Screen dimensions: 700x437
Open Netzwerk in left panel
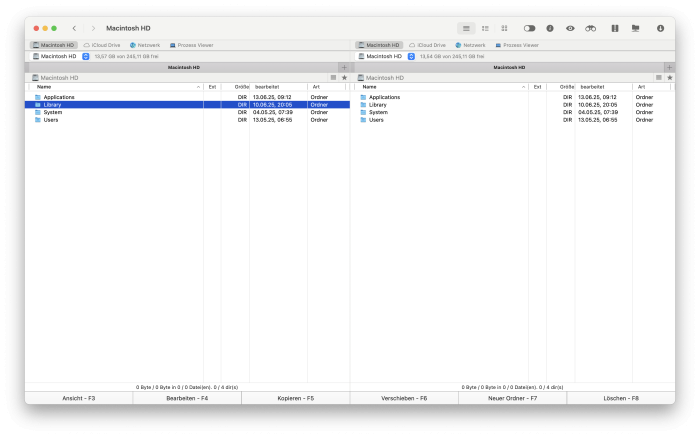pyautogui.click(x=145, y=45)
